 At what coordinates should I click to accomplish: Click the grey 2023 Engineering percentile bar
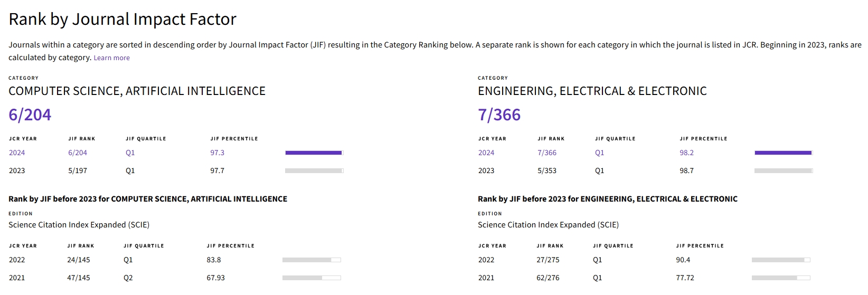point(784,171)
